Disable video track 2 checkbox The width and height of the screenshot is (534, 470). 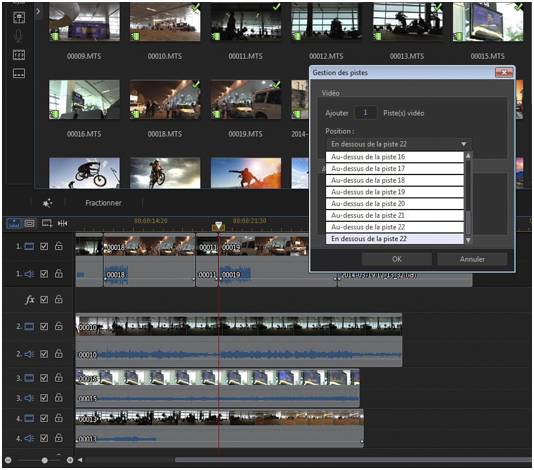point(44,327)
